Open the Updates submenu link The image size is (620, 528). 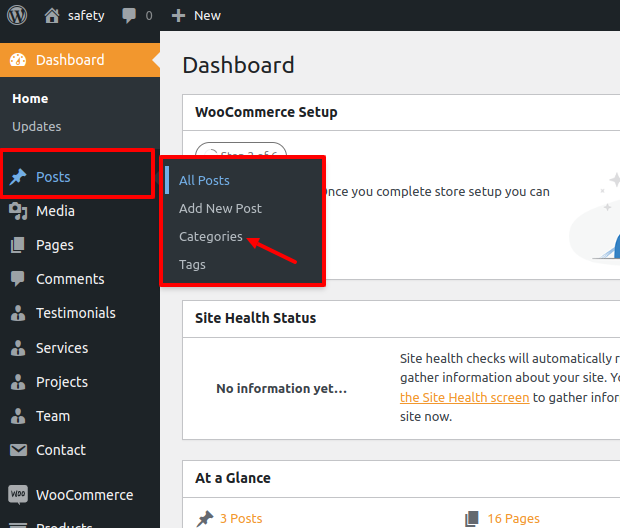36,127
